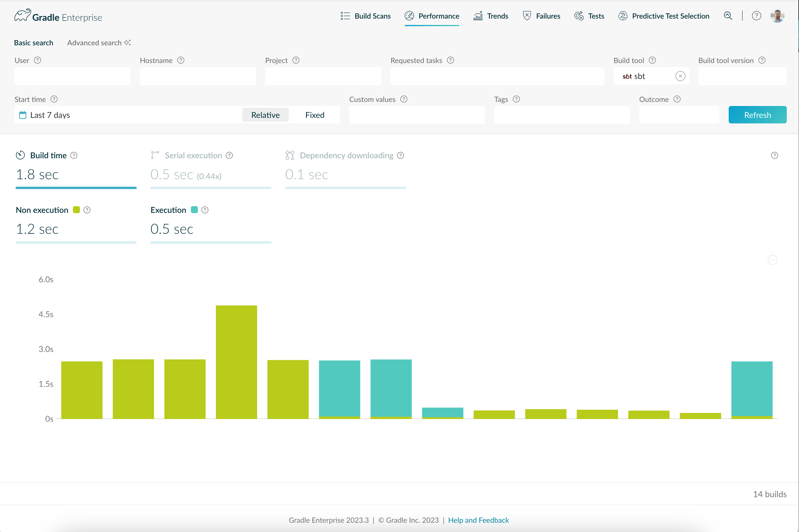Click help icon next to Requested tasks
The width and height of the screenshot is (799, 532).
(450, 60)
